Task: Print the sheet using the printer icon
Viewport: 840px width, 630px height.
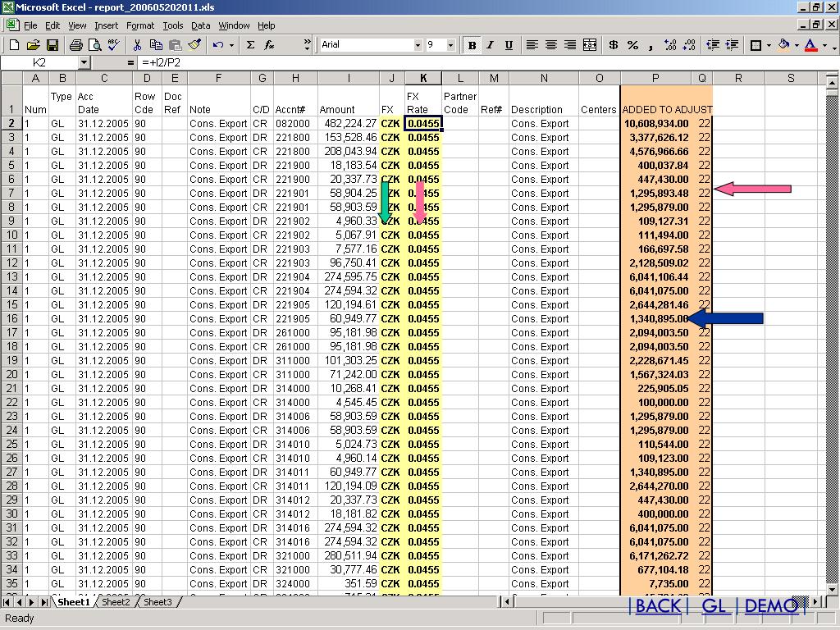Action: [76, 45]
